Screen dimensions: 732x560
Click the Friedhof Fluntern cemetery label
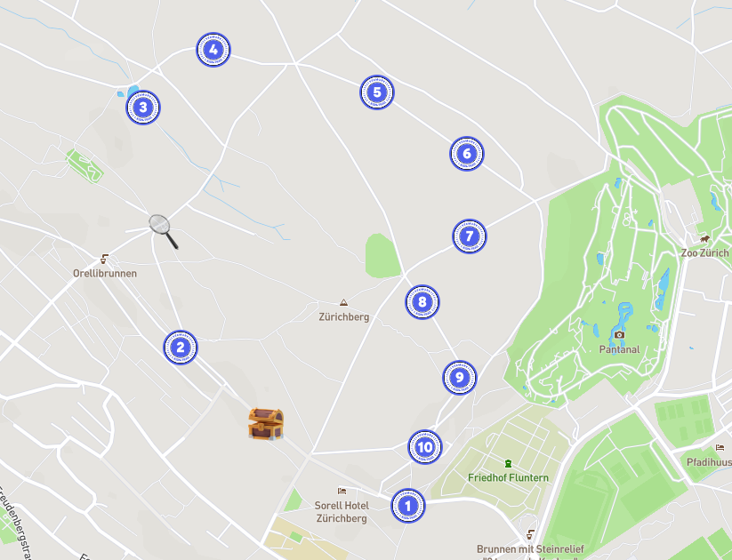508,477
